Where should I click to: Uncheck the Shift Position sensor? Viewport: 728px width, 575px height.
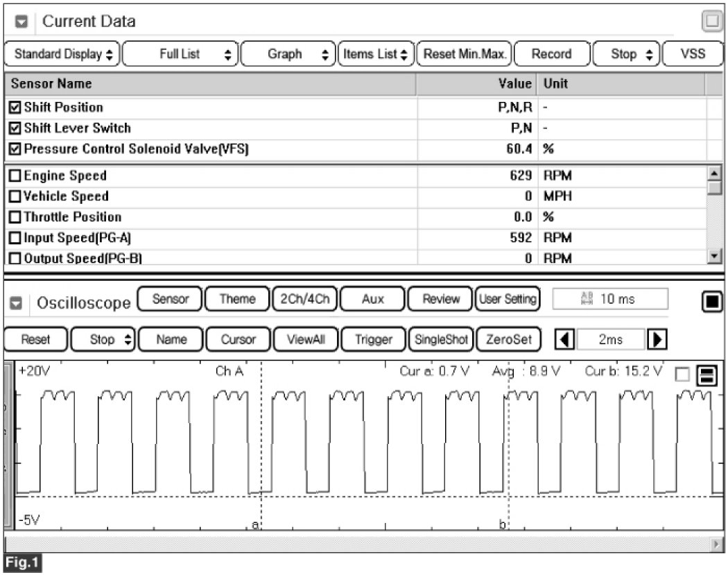pyautogui.click(x=15, y=108)
